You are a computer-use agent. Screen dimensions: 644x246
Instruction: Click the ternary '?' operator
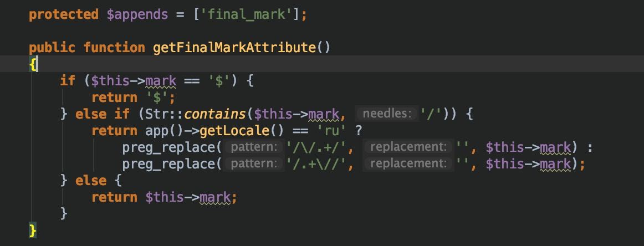[359, 131]
